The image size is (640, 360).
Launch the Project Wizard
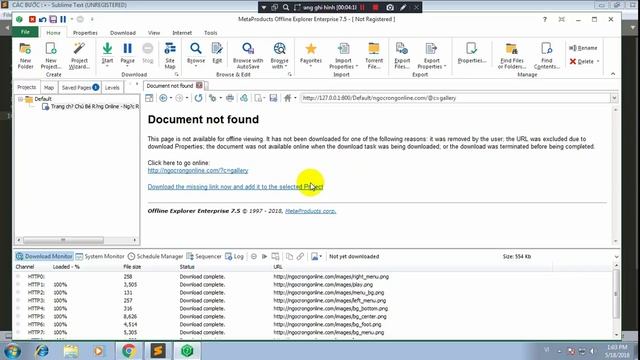coord(79,56)
